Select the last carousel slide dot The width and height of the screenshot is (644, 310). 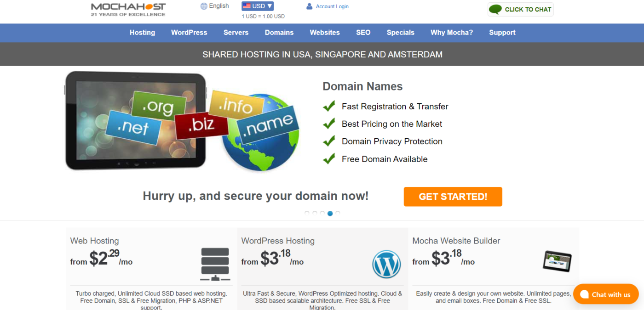coord(338,213)
